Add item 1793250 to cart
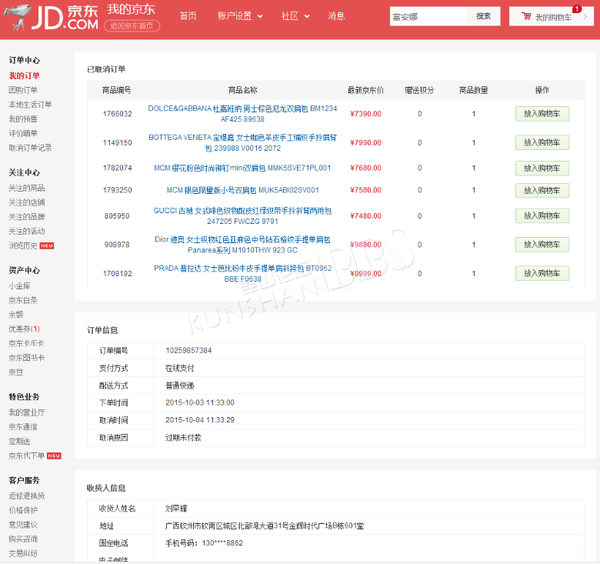The width and height of the screenshot is (600, 564). pyautogui.click(x=542, y=190)
